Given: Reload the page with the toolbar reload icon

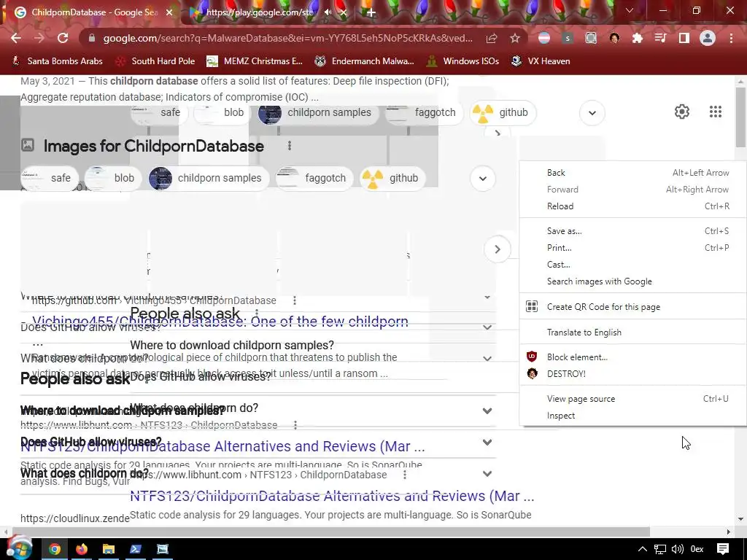Looking at the screenshot, I should click(x=63, y=38).
